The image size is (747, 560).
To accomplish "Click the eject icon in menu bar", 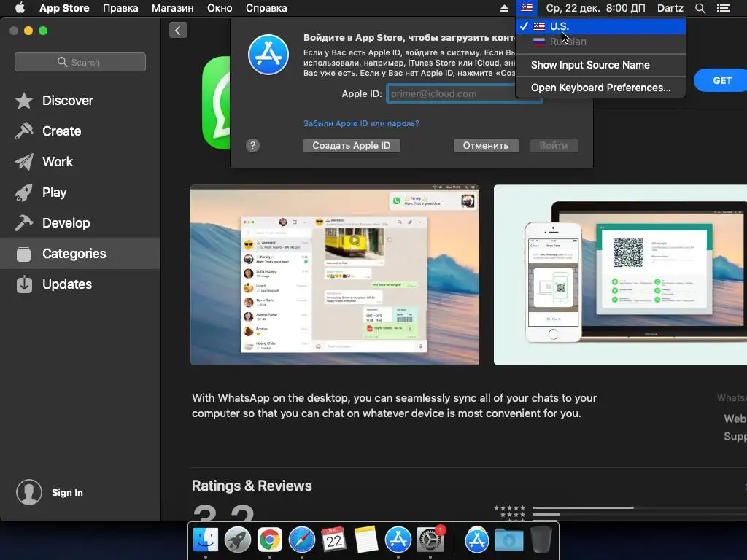I will (x=504, y=8).
